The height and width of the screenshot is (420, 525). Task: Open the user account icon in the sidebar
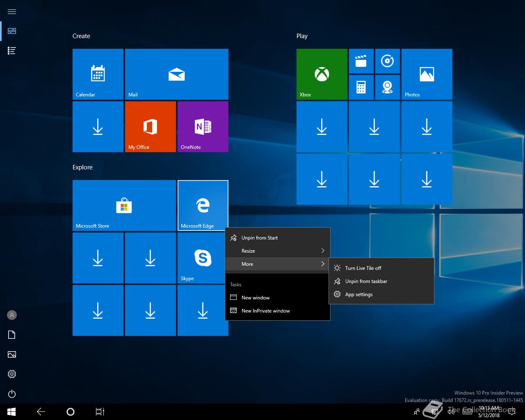(x=12, y=315)
